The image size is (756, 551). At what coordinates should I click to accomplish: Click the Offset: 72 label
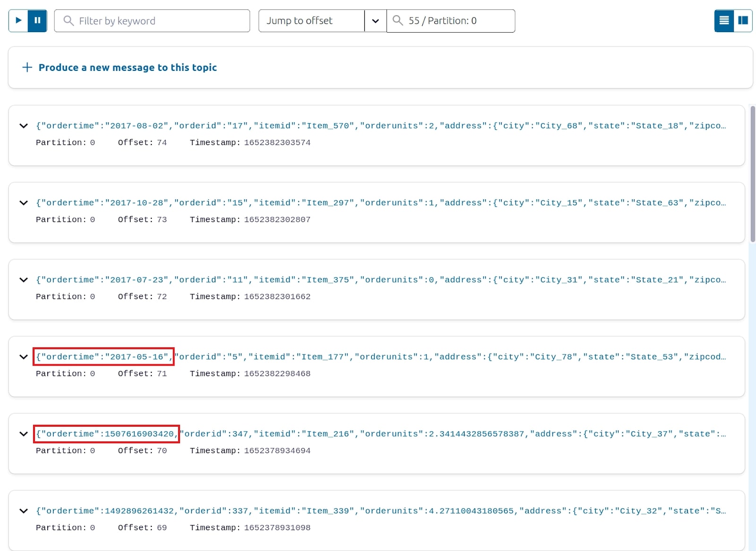pos(142,297)
